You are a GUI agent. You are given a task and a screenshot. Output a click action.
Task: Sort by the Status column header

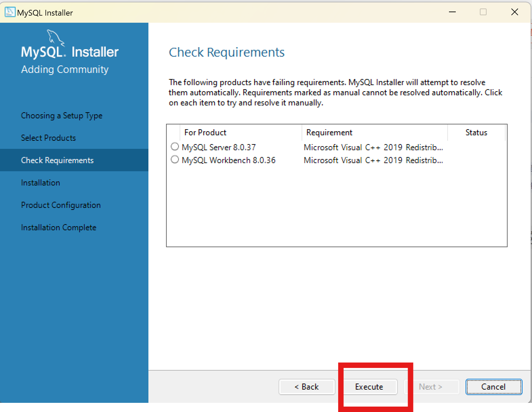pyautogui.click(x=476, y=133)
